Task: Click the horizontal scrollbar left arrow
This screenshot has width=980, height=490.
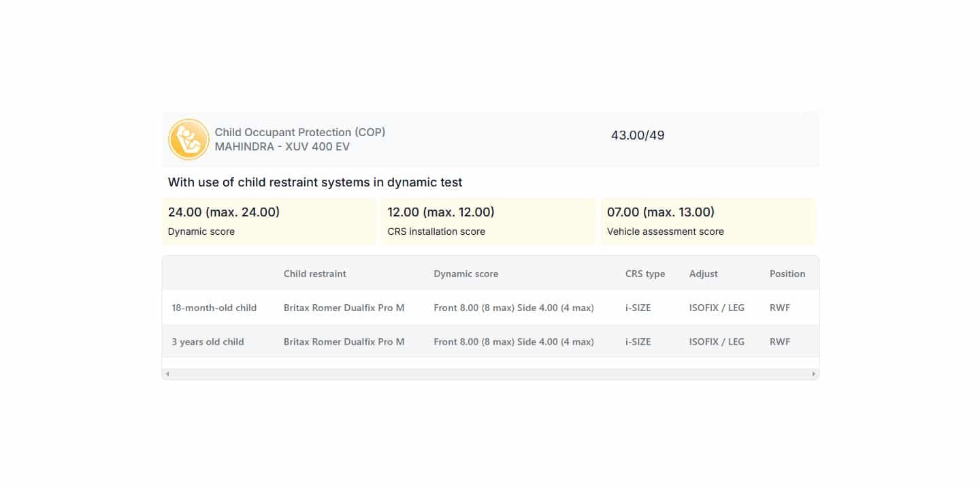Action: [167, 374]
